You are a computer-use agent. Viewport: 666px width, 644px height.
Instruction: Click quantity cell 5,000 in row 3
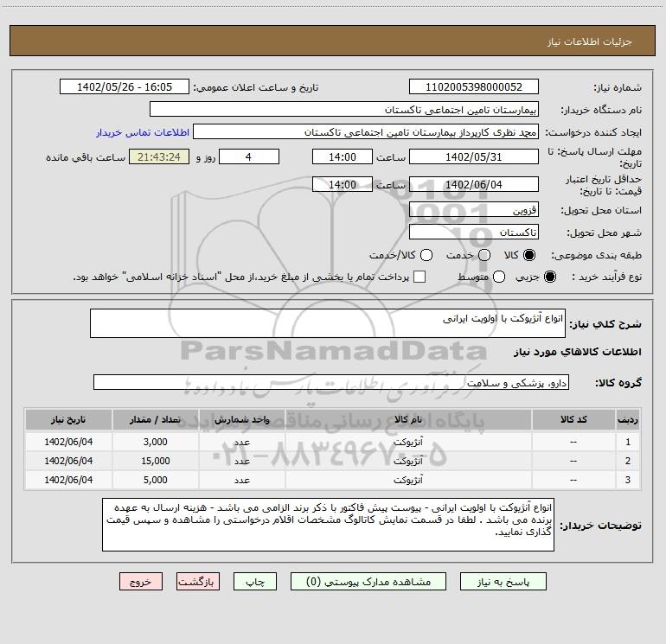156,480
